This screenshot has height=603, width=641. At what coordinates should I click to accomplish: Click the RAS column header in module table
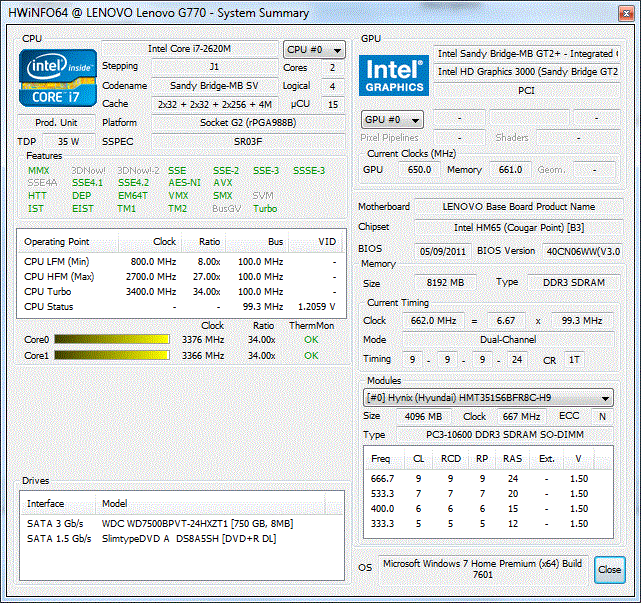[512, 459]
